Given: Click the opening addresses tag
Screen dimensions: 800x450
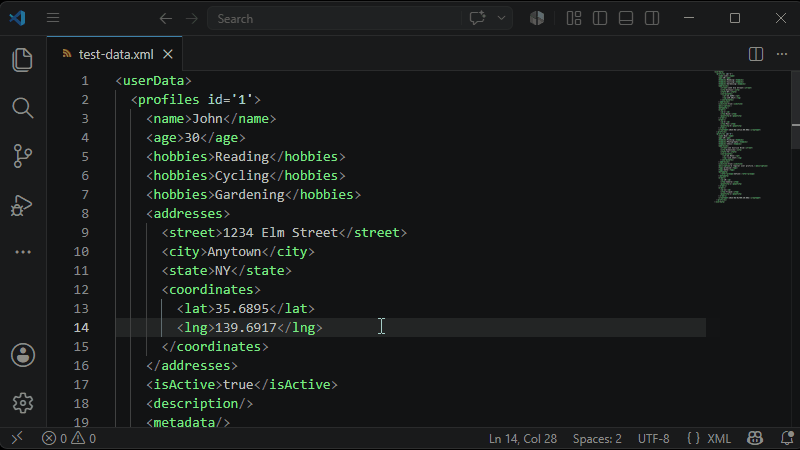Looking at the screenshot, I should (x=188, y=214).
